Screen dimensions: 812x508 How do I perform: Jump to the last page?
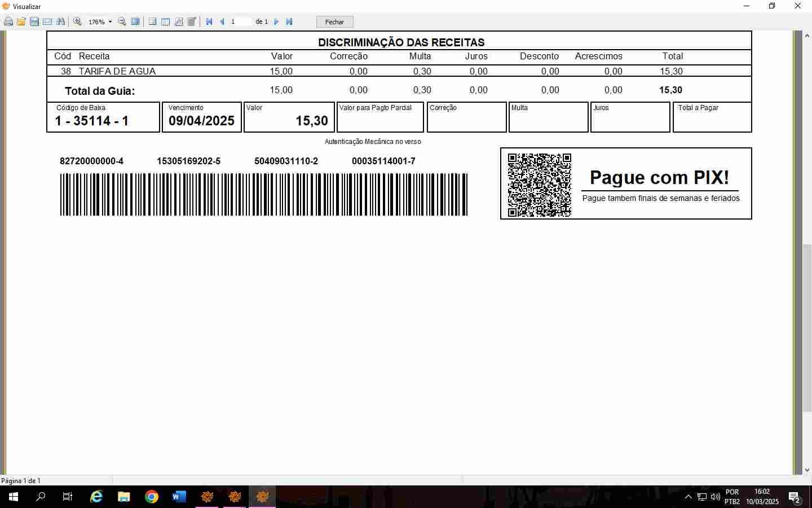[x=289, y=22]
